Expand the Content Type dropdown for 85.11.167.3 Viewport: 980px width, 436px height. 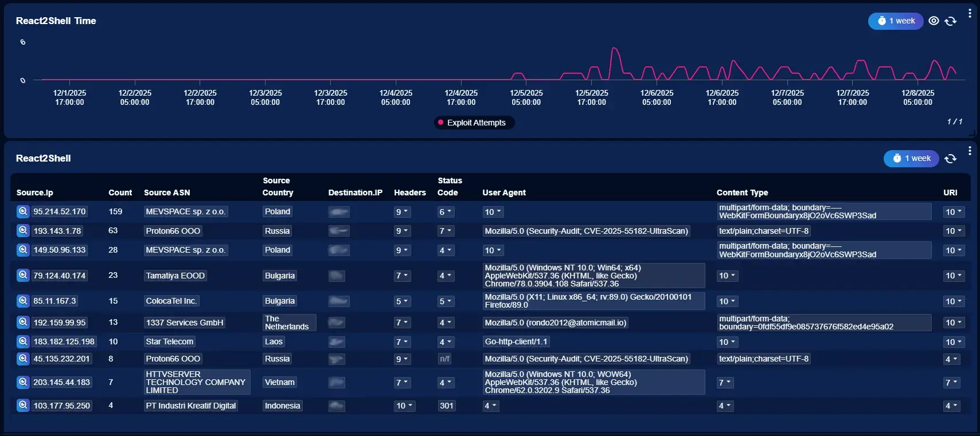pos(727,301)
